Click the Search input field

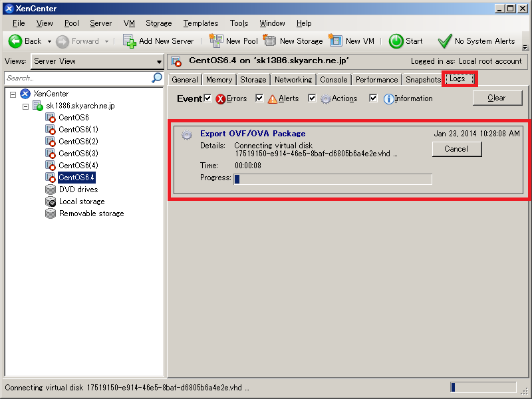tap(78, 78)
